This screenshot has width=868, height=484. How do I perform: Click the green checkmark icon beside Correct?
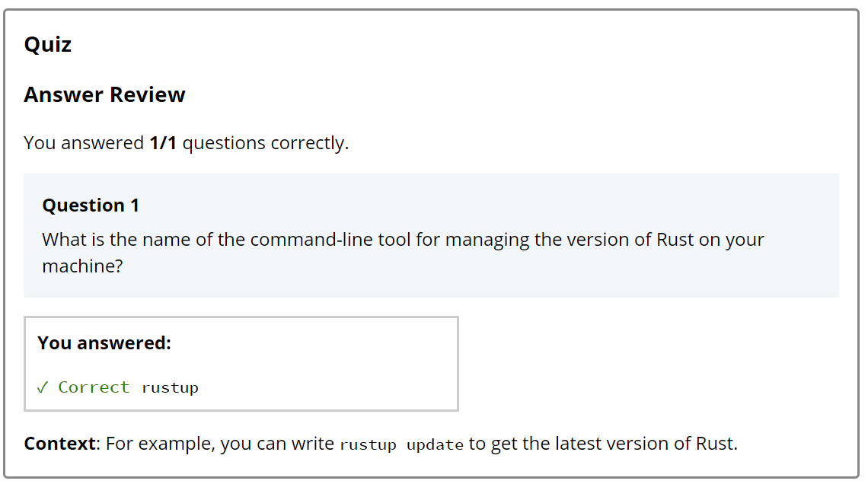pyautogui.click(x=43, y=387)
